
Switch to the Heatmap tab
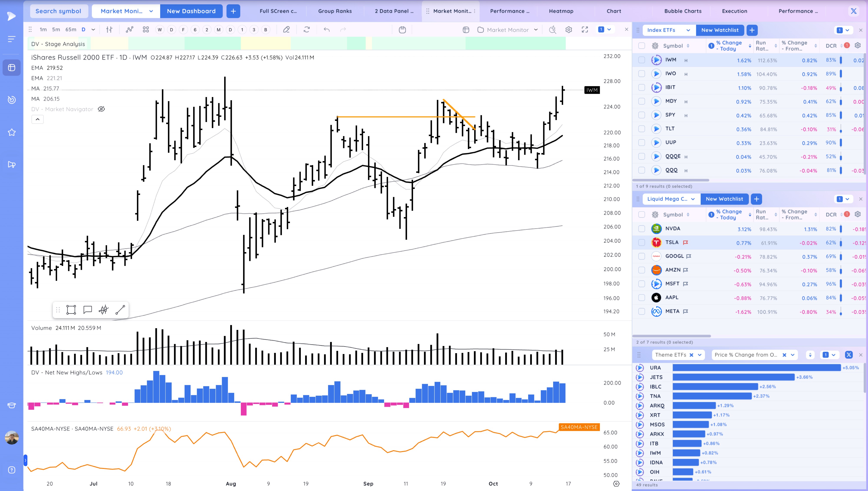click(561, 11)
